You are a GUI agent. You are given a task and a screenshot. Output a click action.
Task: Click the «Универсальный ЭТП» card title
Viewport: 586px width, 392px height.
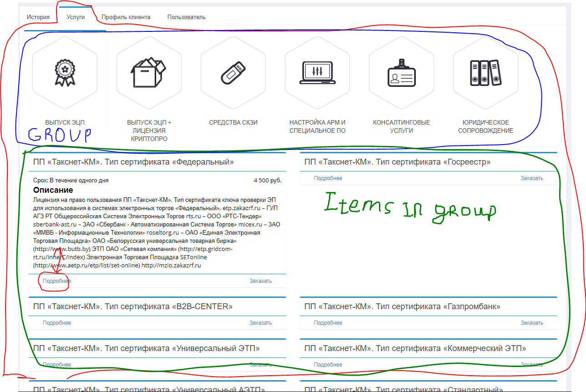tap(146, 348)
